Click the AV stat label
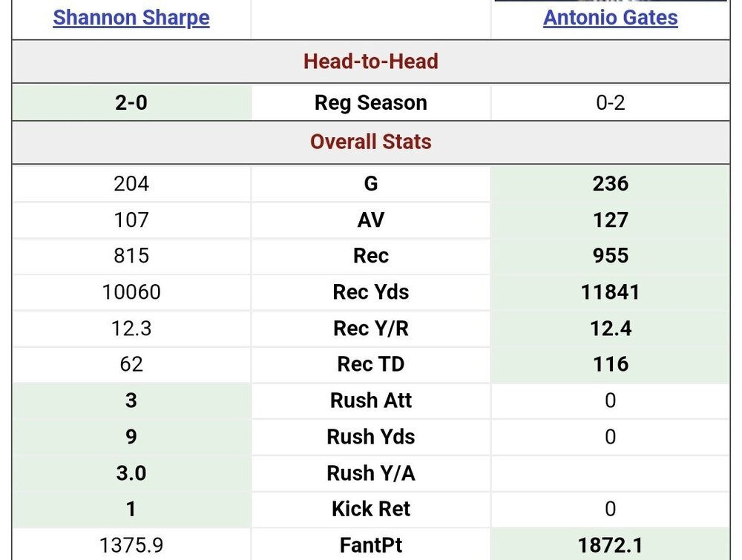 pos(370,220)
